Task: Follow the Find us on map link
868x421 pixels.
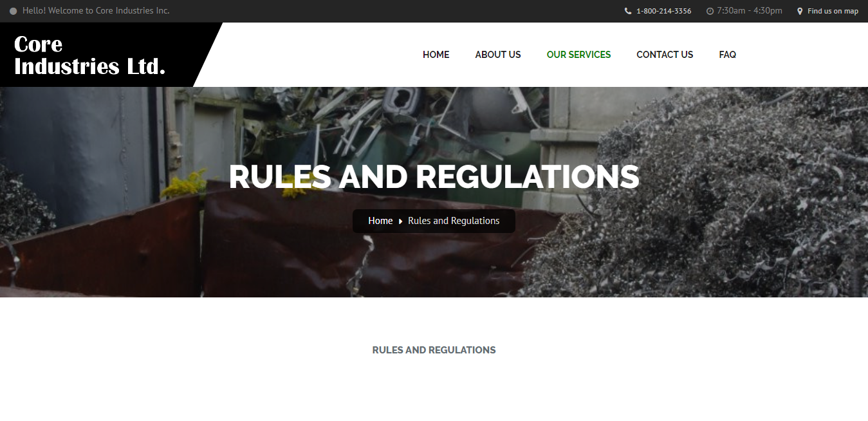Action: point(833,11)
